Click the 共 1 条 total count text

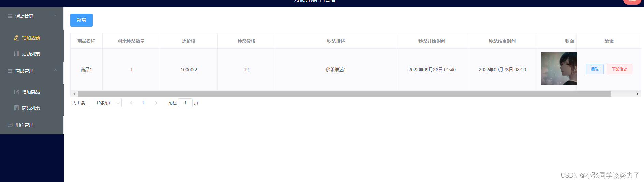[x=78, y=103]
